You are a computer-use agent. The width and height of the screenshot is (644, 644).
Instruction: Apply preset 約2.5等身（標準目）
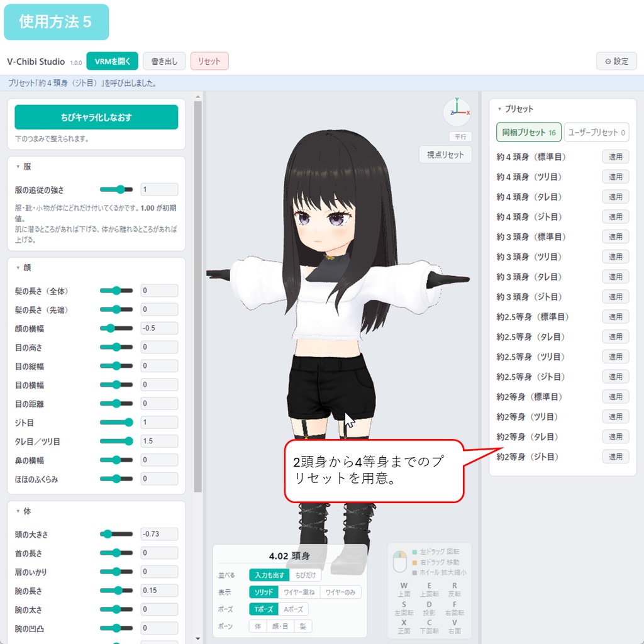(615, 317)
